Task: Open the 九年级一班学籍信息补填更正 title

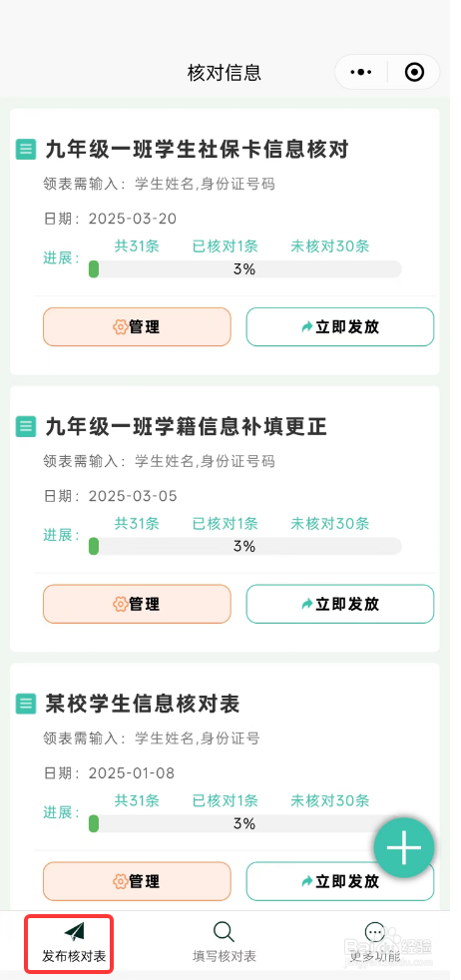Action: pos(187,427)
